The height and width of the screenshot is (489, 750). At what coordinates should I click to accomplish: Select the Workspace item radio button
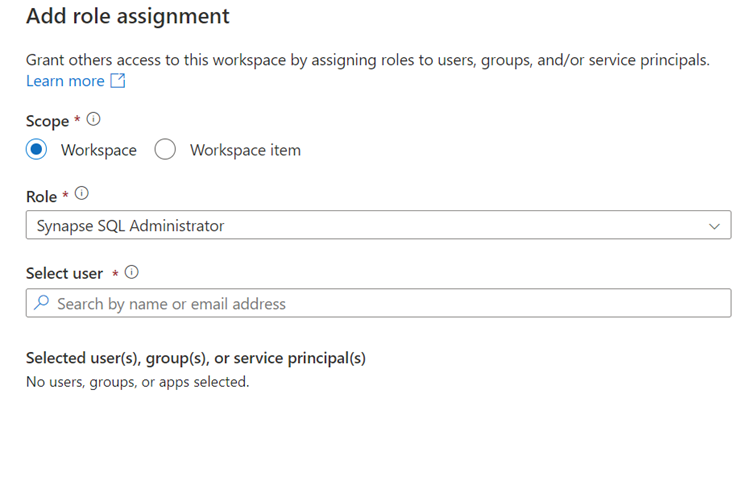click(165, 149)
